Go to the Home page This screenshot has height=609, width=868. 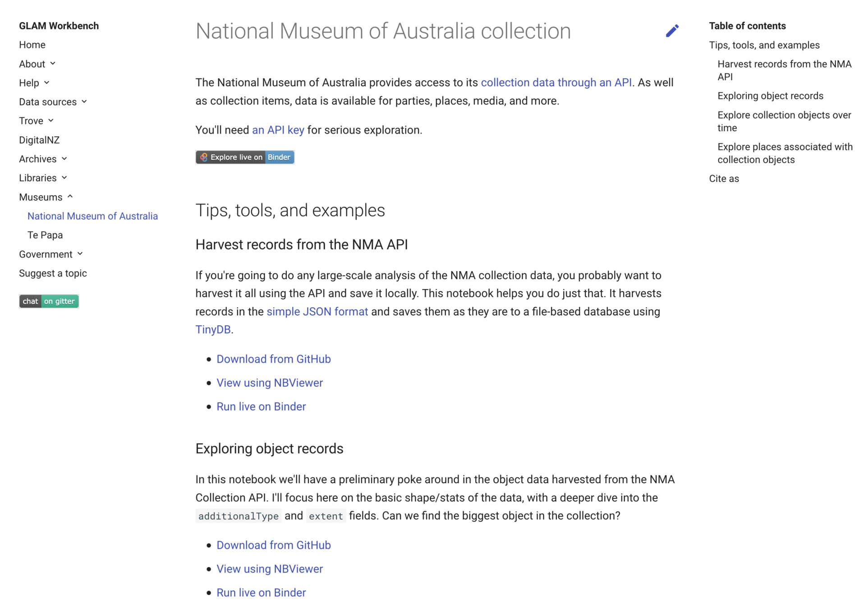(x=32, y=45)
